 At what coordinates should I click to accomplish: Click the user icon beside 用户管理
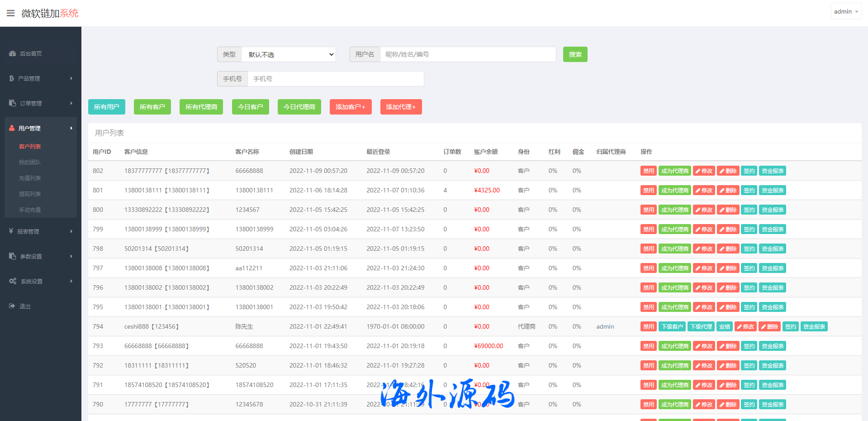12,128
